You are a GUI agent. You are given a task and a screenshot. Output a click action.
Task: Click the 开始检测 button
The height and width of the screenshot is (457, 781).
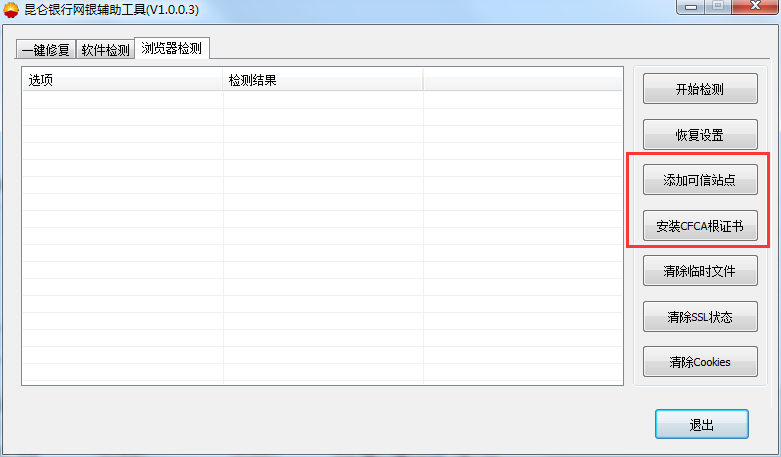tap(700, 89)
